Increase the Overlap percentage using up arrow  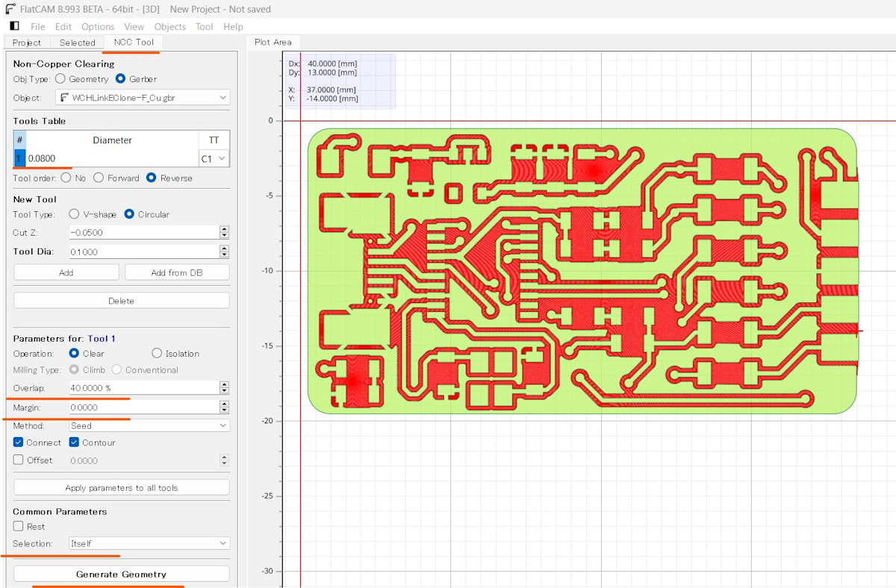(224, 384)
